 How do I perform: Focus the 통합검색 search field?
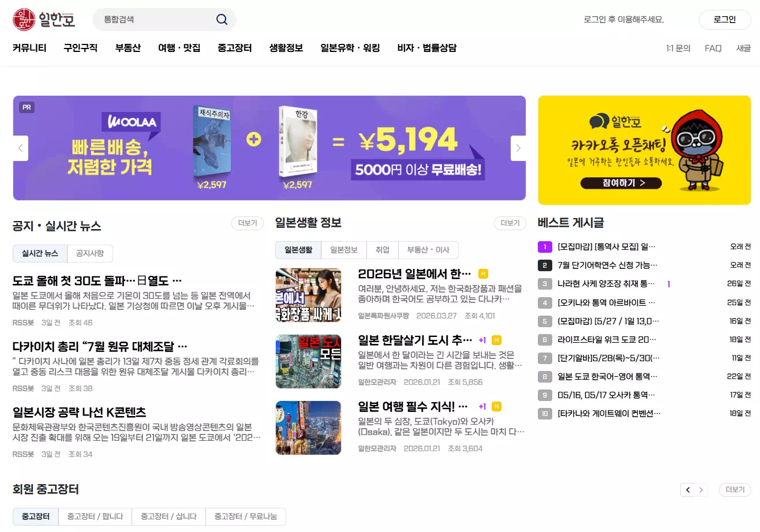click(156, 20)
